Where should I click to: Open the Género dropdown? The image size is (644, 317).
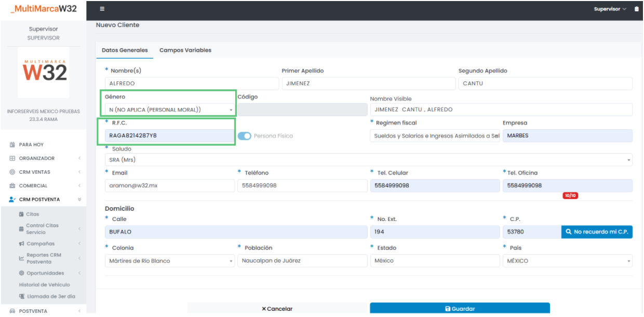(x=167, y=109)
